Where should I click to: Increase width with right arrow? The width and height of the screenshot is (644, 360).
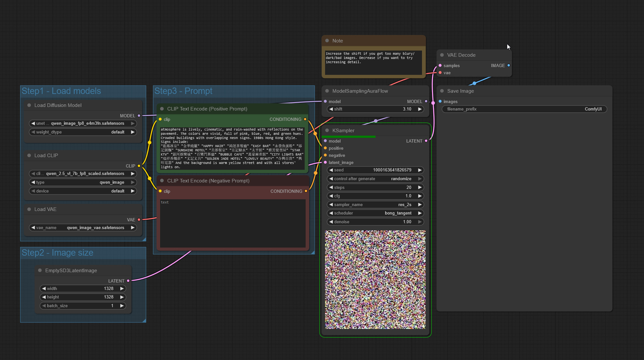(x=122, y=288)
